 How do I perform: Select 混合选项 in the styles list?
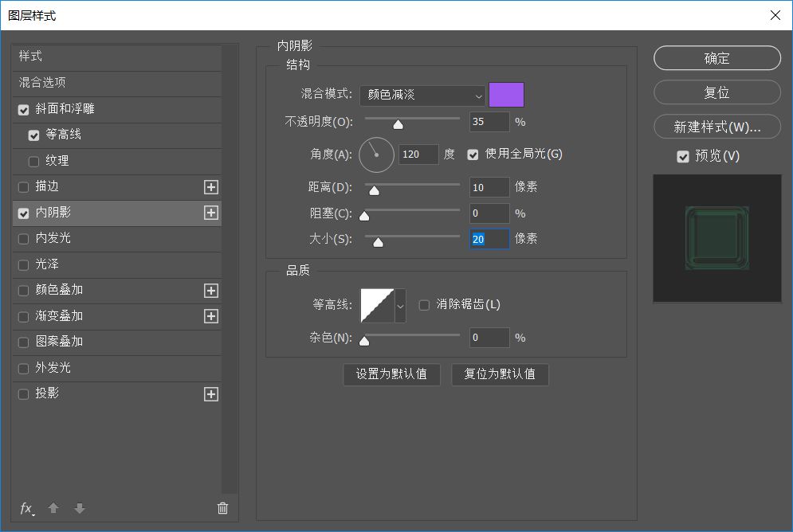pyautogui.click(x=42, y=83)
